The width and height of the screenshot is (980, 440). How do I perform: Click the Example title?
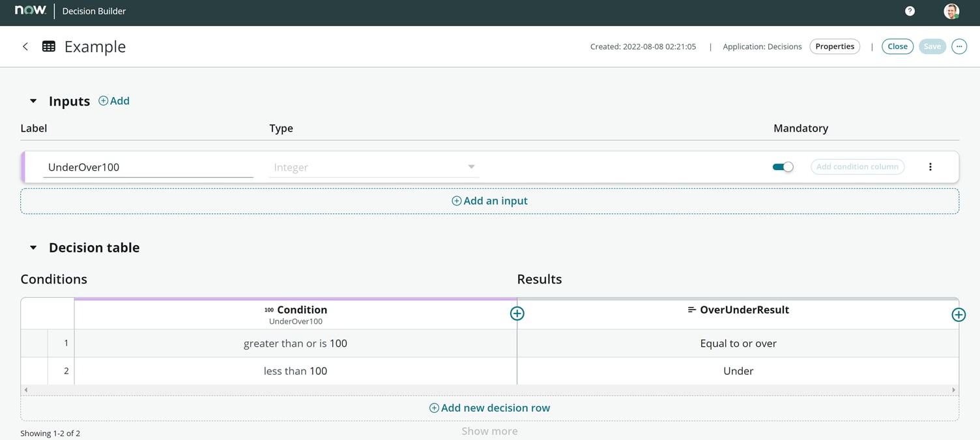pos(95,46)
